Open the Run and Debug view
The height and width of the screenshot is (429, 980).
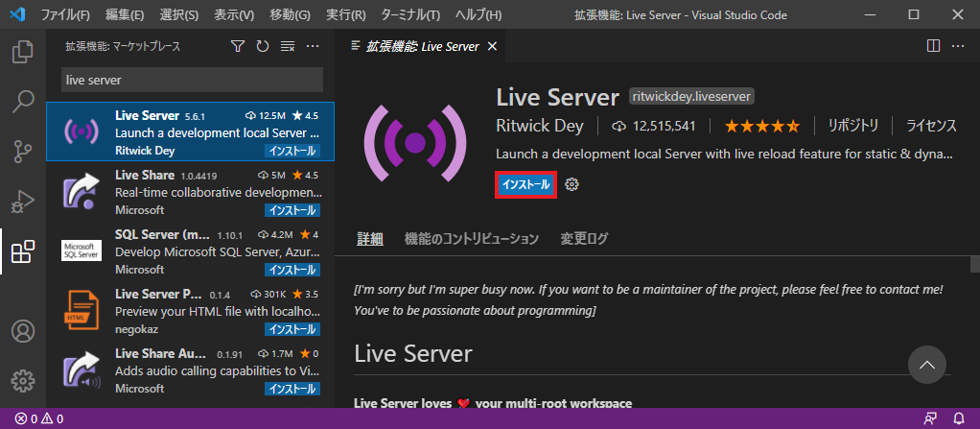coord(23,202)
